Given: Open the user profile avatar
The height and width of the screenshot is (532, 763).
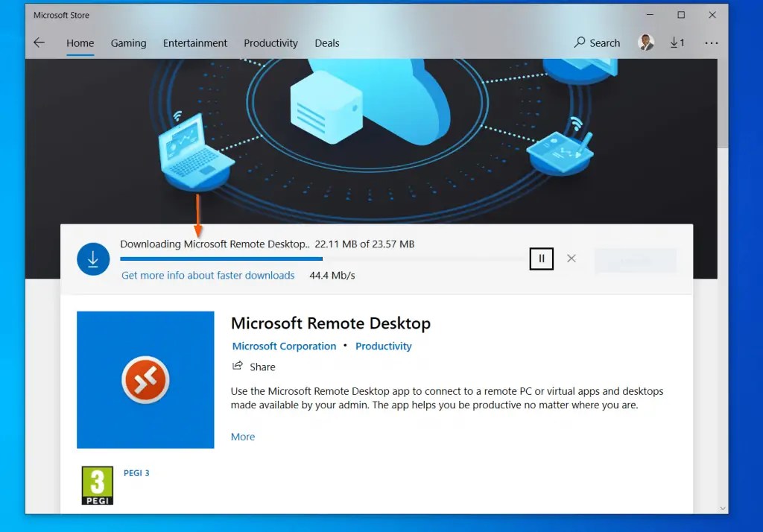Looking at the screenshot, I should click(x=646, y=42).
